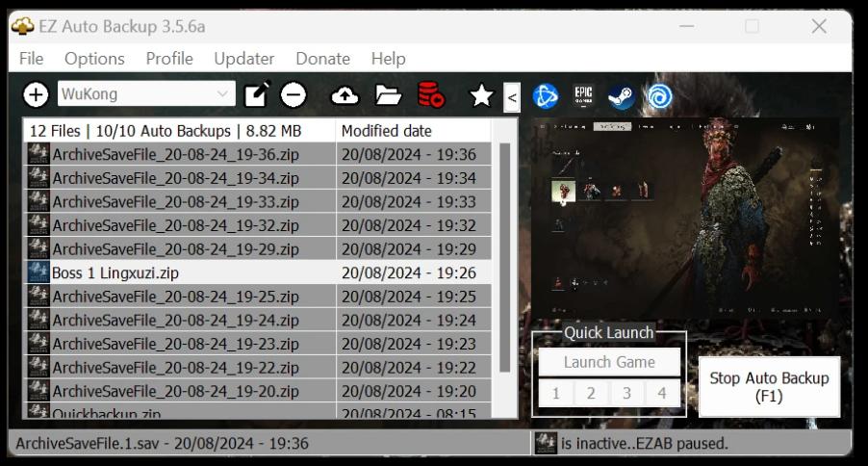
Task: Click the cloud upload backup icon
Action: [x=345, y=95]
